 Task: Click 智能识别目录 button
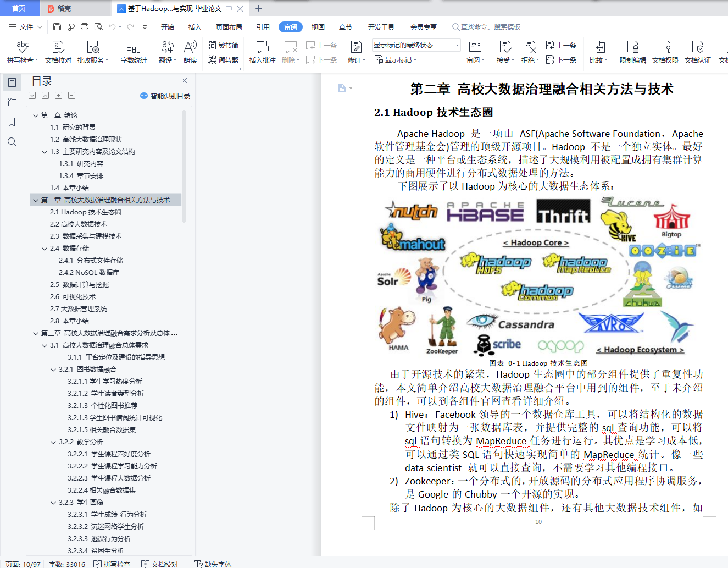pos(165,96)
